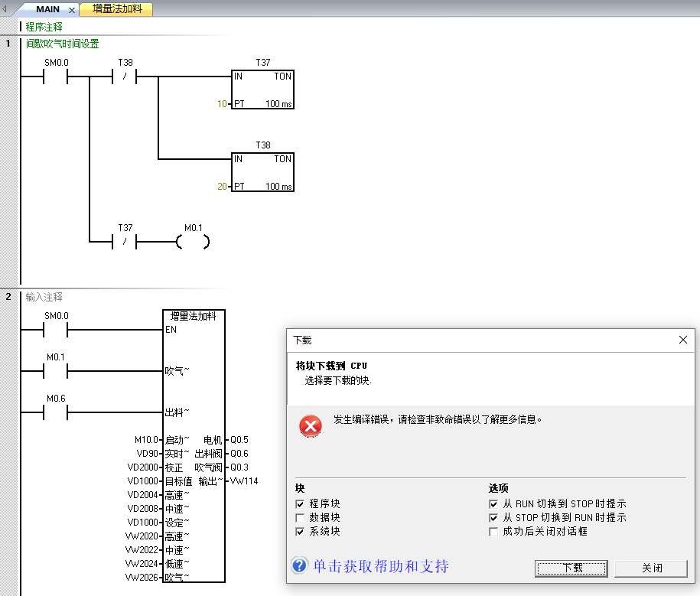
Task: Uncheck the 程序块 checkbox
Action: point(300,504)
